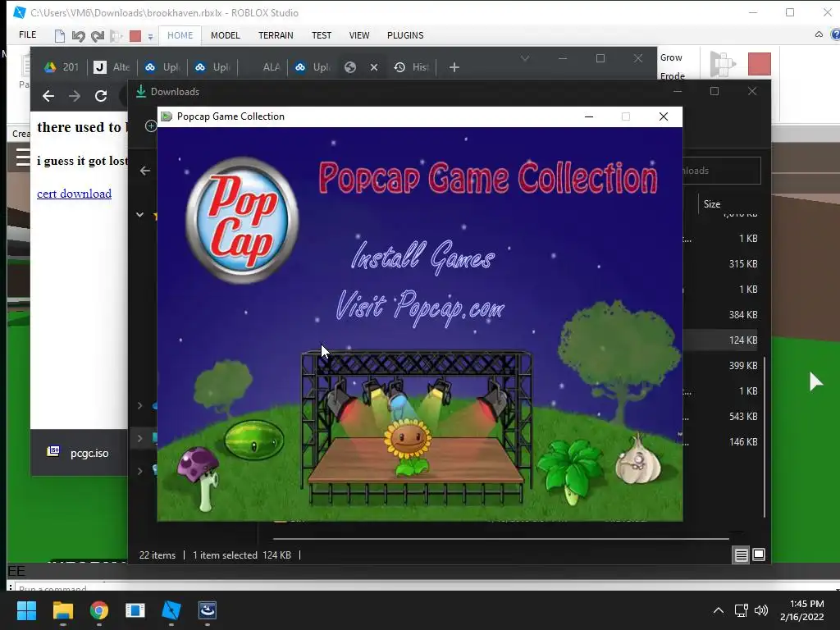Viewport: 840px width, 630px height.
Task: Click the small red Stop icon in quick toolbar
Action: 135,36
